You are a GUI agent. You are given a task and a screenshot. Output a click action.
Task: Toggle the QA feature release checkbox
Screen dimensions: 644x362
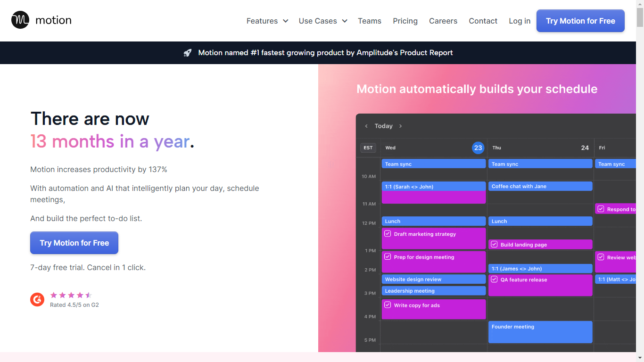point(494,280)
